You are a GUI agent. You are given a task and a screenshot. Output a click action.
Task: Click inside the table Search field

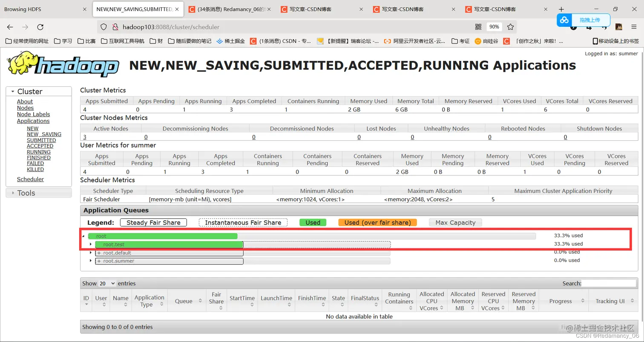point(609,283)
